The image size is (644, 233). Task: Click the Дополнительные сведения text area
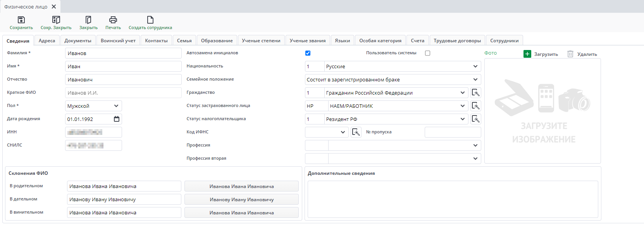point(453,199)
